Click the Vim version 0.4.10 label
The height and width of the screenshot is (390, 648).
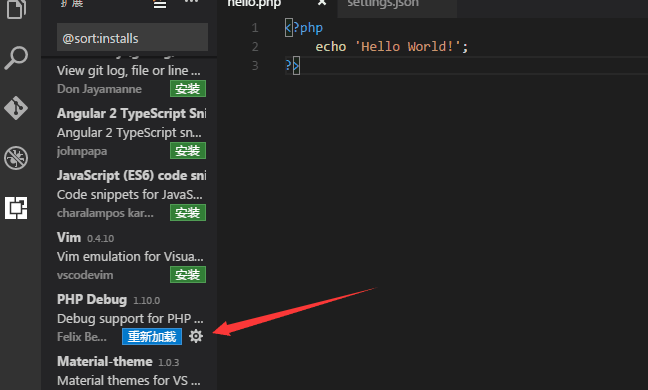tap(100, 238)
